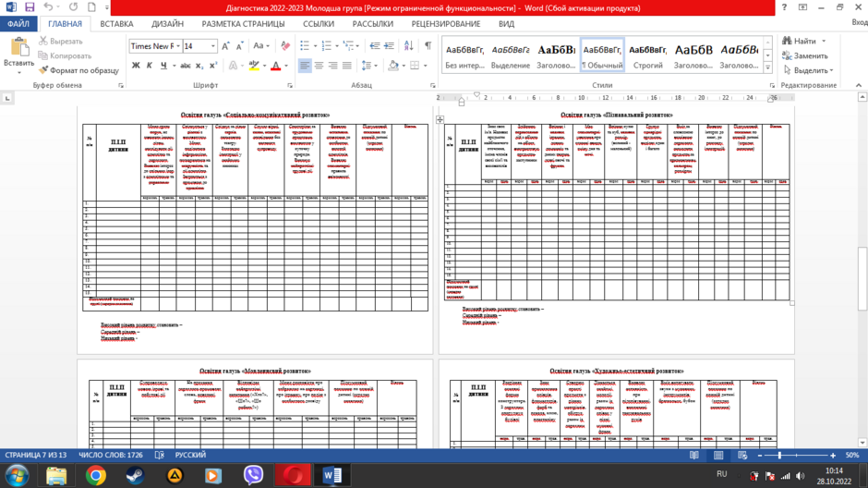Center-align the paragraph text
Viewport: 868px width, 488px height.
coord(319,66)
